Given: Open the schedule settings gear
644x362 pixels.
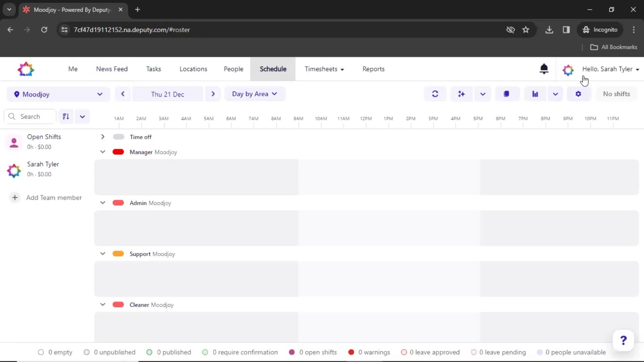Looking at the screenshot, I should (x=578, y=94).
